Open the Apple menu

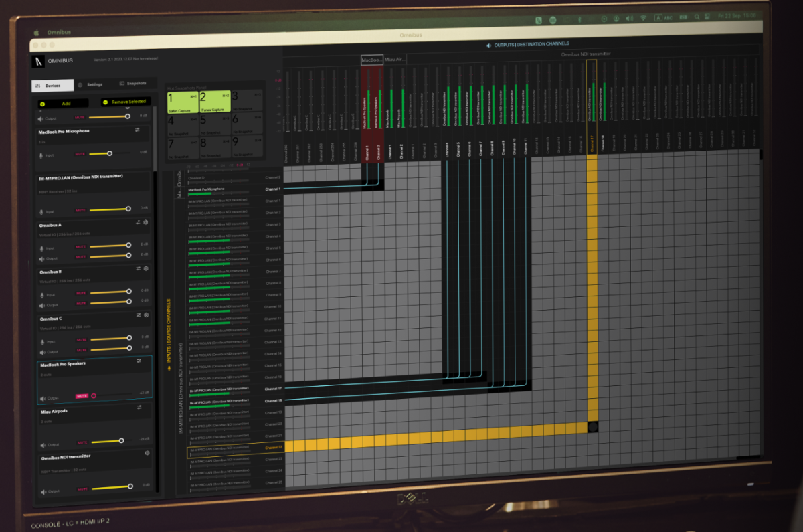click(37, 31)
